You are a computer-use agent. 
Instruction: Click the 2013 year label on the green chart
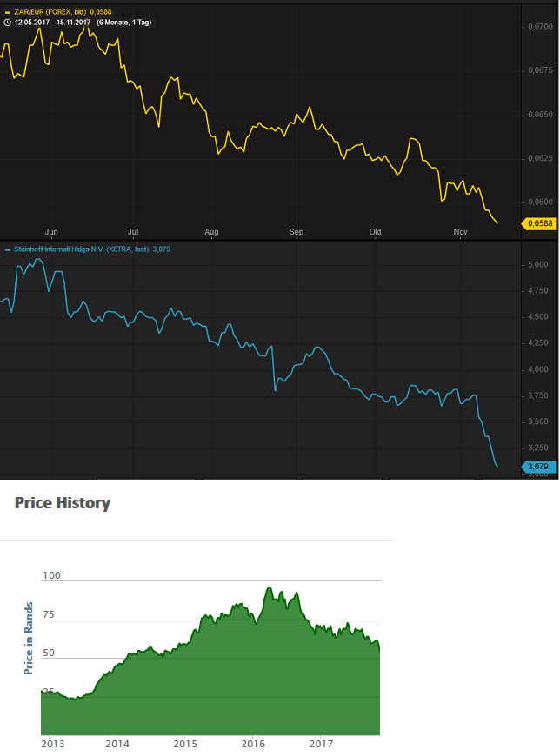(53, 744)
